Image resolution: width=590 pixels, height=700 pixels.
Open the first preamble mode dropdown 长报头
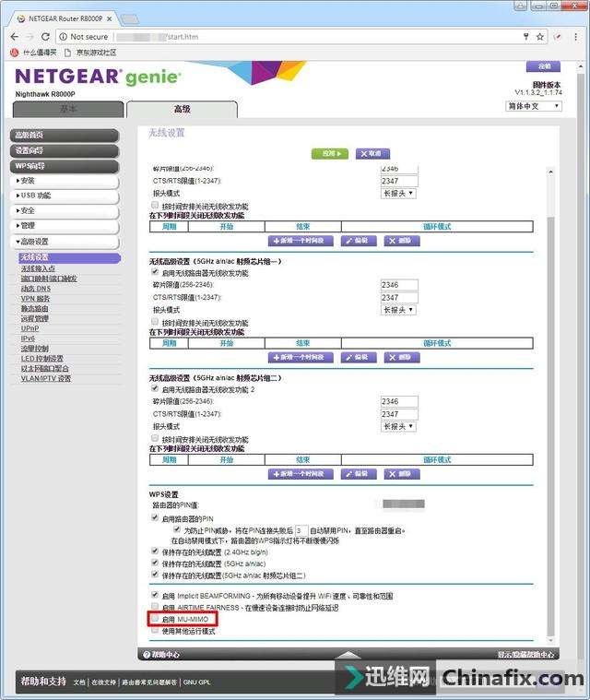pyautogui.click(x=398, y=194)
